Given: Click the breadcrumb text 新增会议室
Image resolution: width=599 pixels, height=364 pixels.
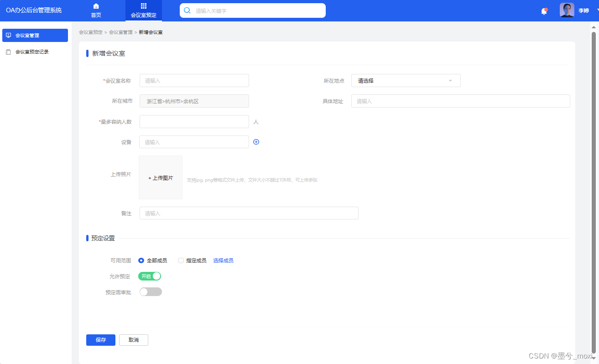Looking at the screenshot, I should click(151, 32).
